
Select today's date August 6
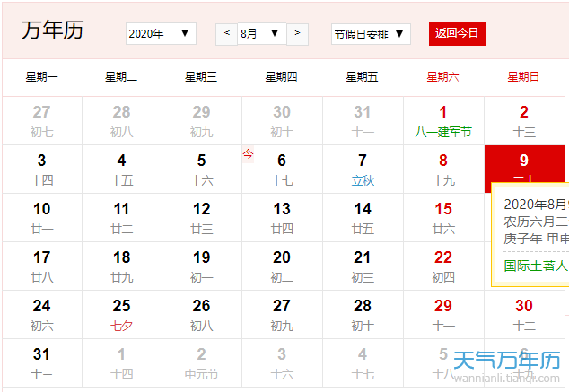click(283, 170)
